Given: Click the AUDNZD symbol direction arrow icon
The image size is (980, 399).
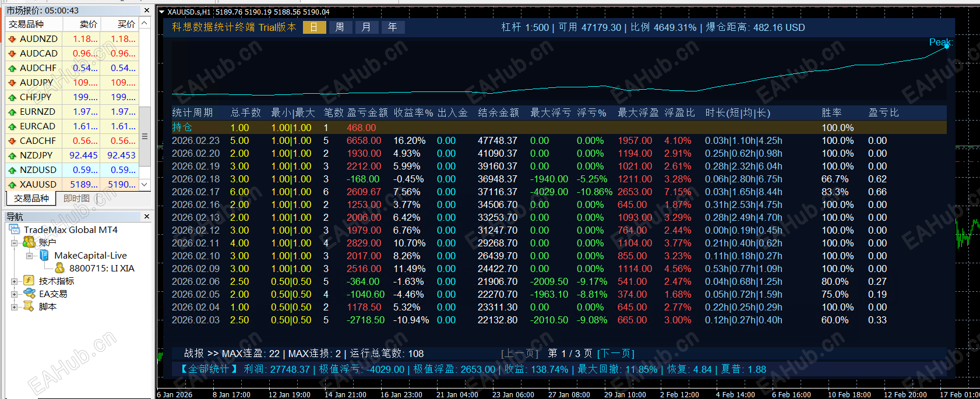Looking at the screenshot, I should (x=12, y=39).
